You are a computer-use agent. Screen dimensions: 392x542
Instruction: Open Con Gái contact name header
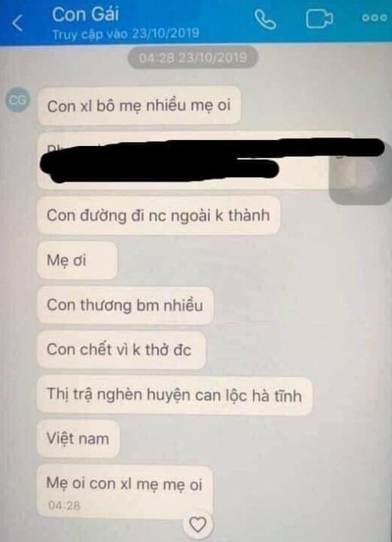pyautogui.click(x=85, y=14)
